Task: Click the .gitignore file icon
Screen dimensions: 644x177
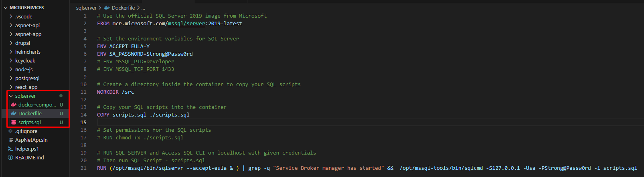Action: [10, 131]
